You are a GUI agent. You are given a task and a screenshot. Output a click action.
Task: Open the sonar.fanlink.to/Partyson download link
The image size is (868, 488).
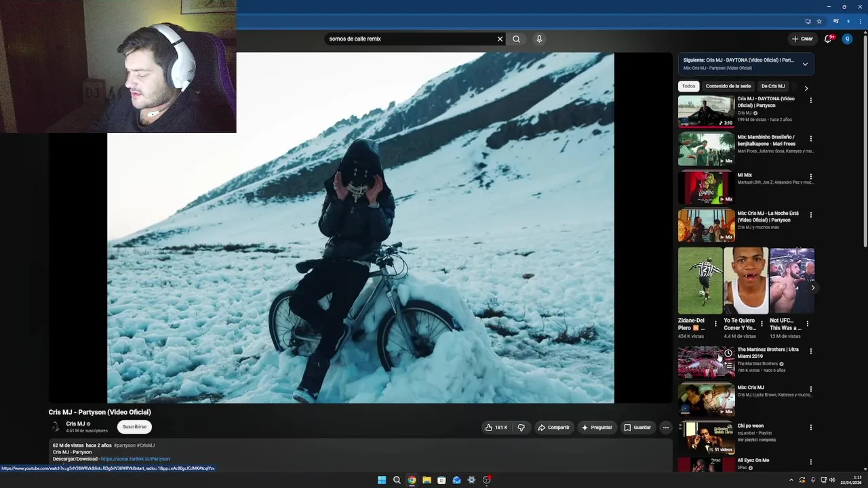[136, 459]
